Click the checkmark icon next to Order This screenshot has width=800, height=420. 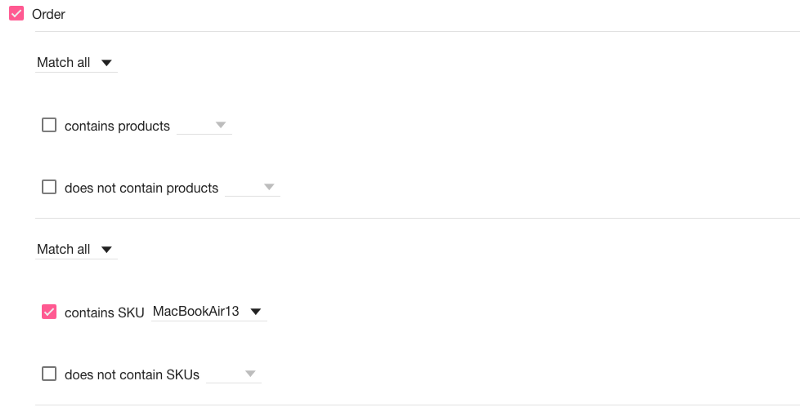coord(16,14)
